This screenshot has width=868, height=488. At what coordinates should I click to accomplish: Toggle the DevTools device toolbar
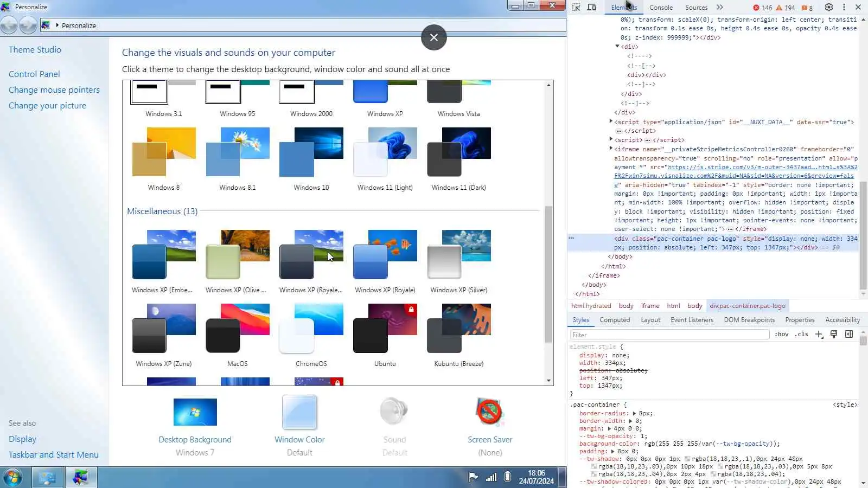coord(592,8)
